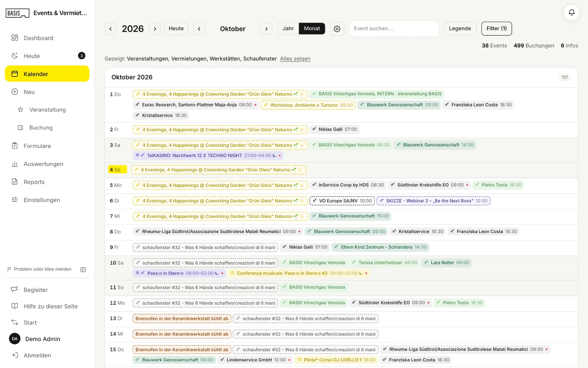Open Formulare section

point(47,146)
